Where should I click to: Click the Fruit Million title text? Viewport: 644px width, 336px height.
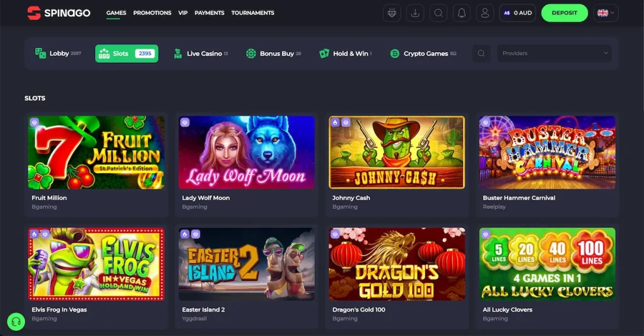coord(49,198)
